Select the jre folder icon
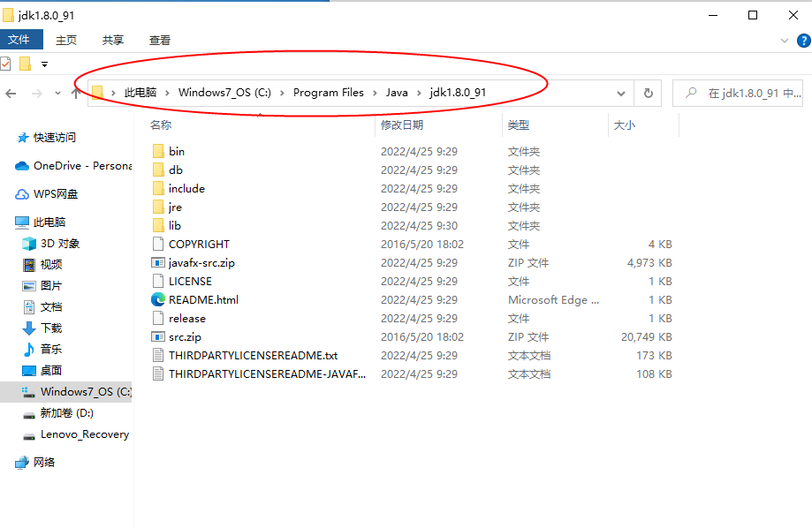The height and width of the screenshot is (528, 812). [158, 207]
